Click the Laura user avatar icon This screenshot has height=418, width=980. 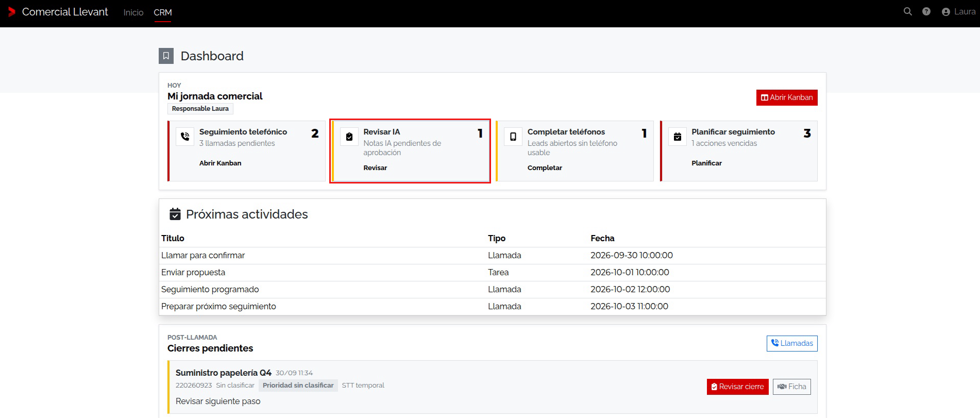946,12
